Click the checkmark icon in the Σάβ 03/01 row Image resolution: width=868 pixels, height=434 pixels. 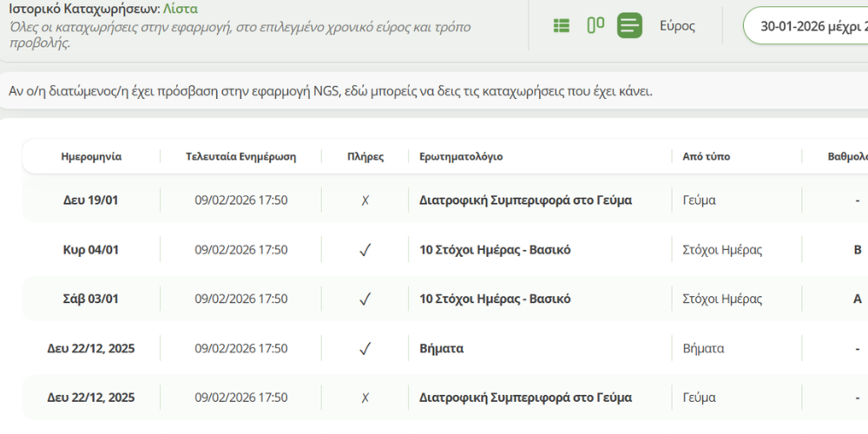(365, 299)
